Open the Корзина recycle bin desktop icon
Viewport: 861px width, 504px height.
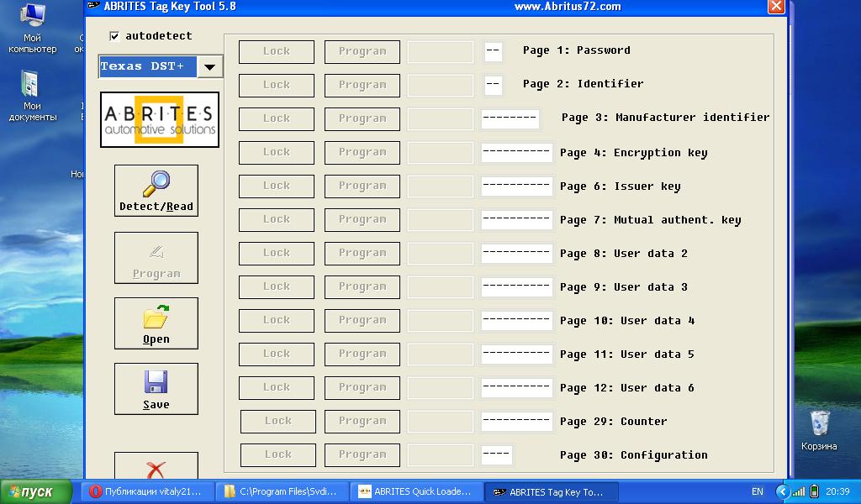(x=819, y=431)
